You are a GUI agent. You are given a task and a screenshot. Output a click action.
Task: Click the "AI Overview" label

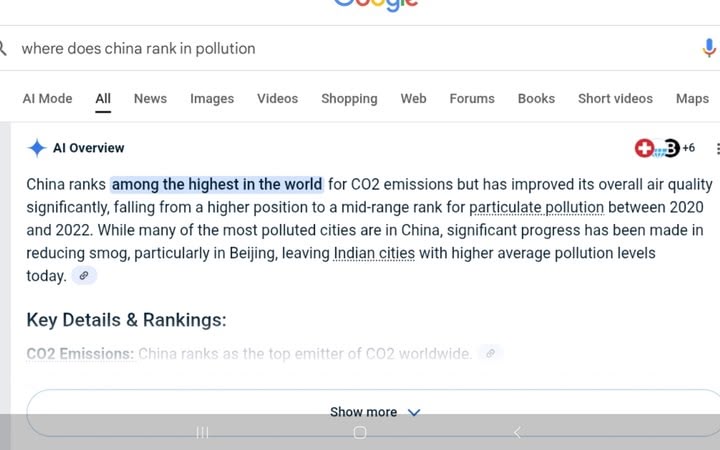click(89, 148)
